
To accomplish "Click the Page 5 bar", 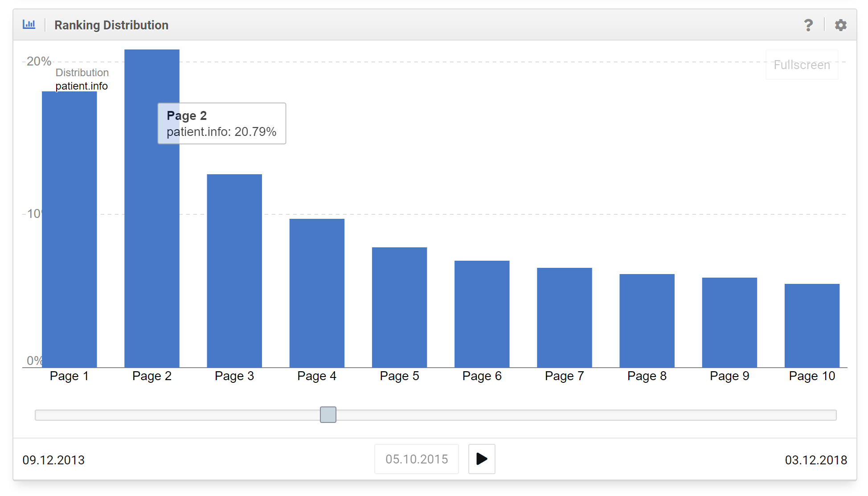I will 399,307.
